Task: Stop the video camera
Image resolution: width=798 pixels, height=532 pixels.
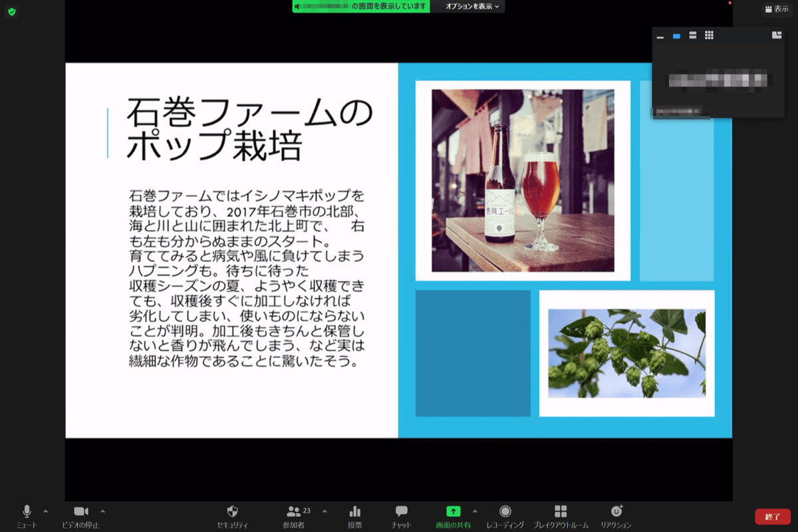Action: (x=81, y=512)
